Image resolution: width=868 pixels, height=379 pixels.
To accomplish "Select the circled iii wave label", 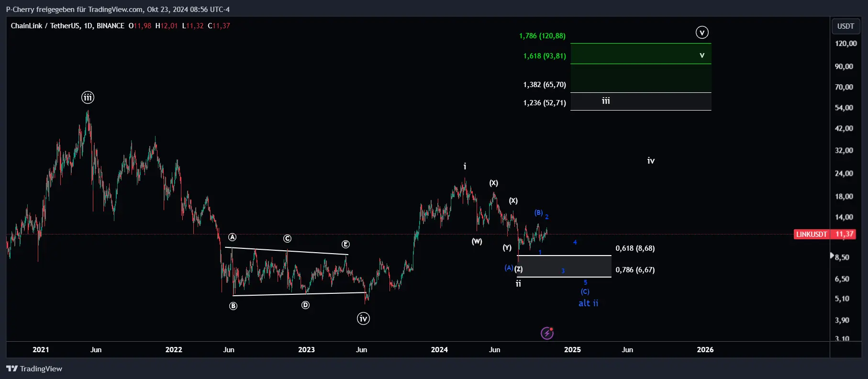I will tap(88, 98).
